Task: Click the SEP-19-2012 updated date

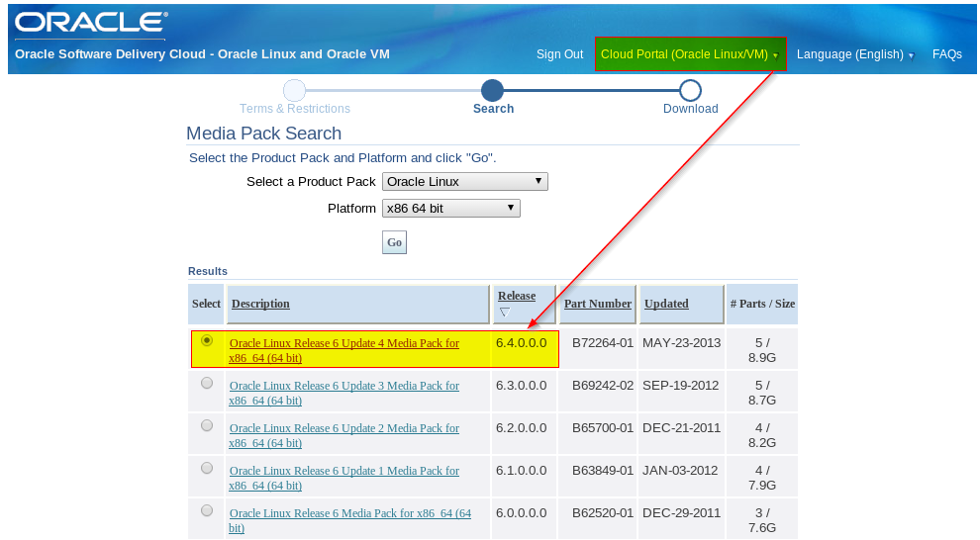Action: tap(680, 385)
